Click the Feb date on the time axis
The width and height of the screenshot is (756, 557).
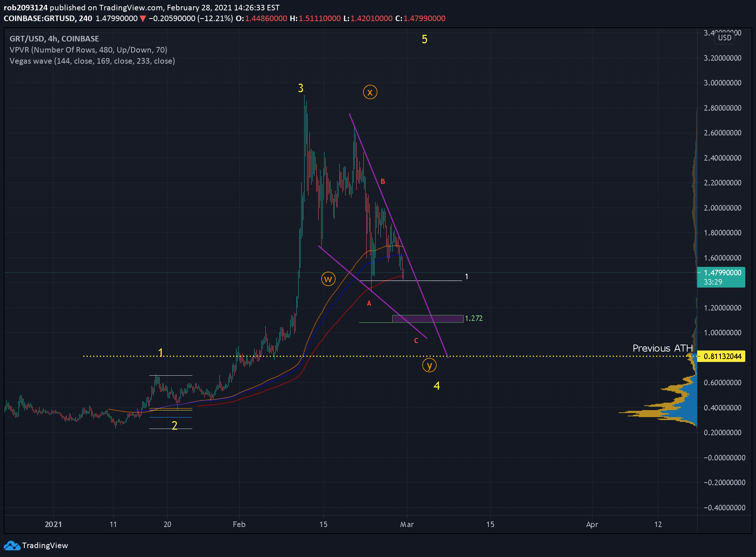239,524
